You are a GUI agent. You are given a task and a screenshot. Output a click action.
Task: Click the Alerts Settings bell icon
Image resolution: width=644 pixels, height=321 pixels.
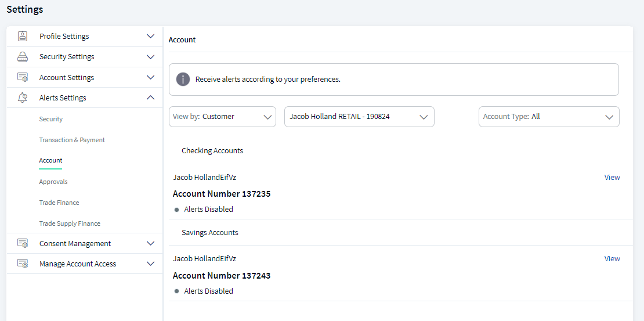click(x=23, y=98)
